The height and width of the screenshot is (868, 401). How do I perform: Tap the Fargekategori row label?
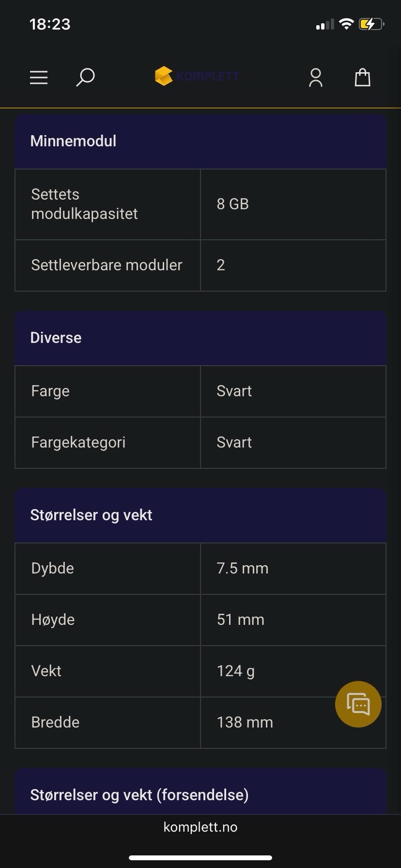[x=78, y=443]
